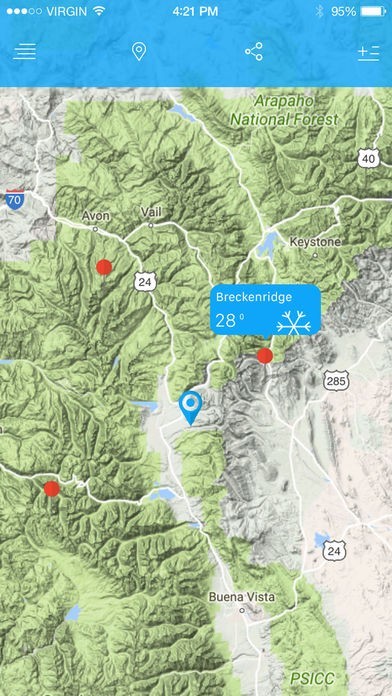Tap the US 40 highway shield

click(368, 158)
